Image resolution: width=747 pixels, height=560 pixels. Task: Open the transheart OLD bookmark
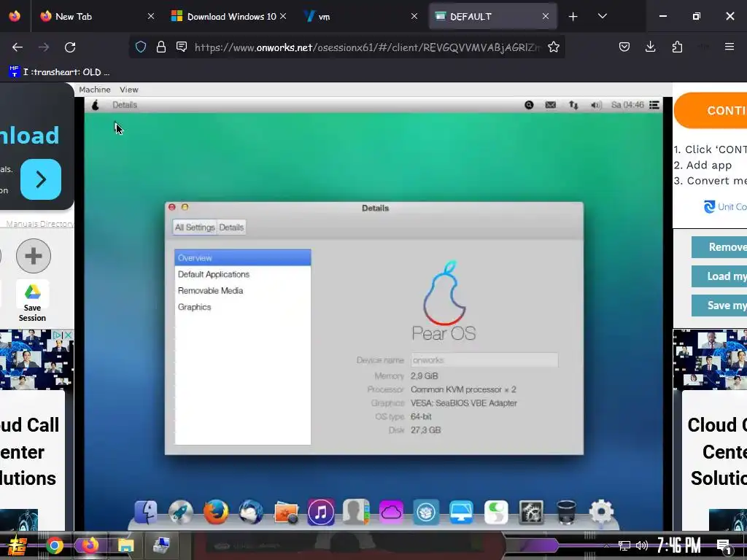60,72
